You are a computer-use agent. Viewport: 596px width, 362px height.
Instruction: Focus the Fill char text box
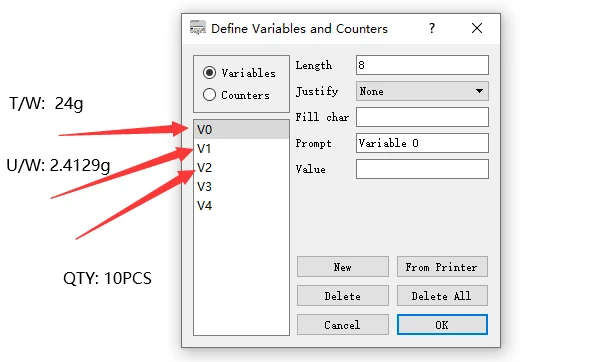pos(422,117)
